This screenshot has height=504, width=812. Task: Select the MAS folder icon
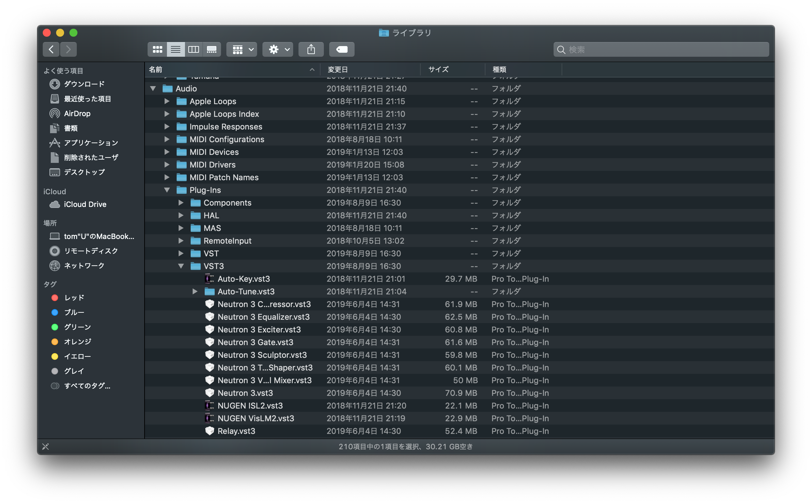pyautogui.click(x=195, y=228)
